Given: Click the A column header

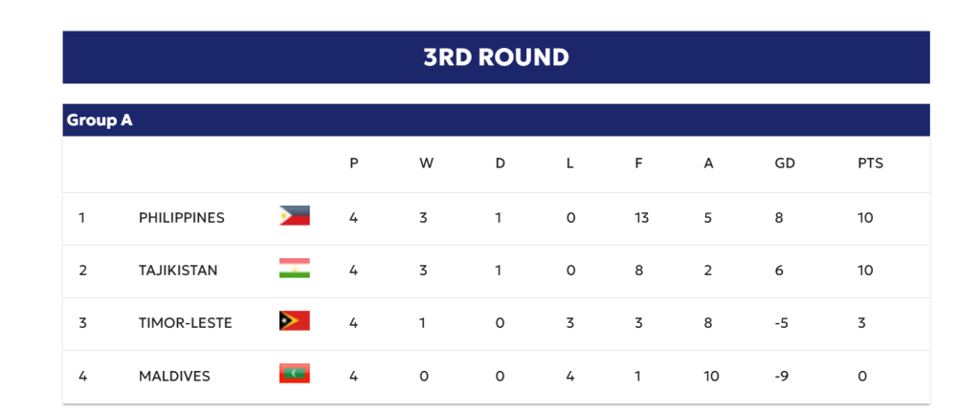Looking at the screenshot, I should (x=708, y=163).
